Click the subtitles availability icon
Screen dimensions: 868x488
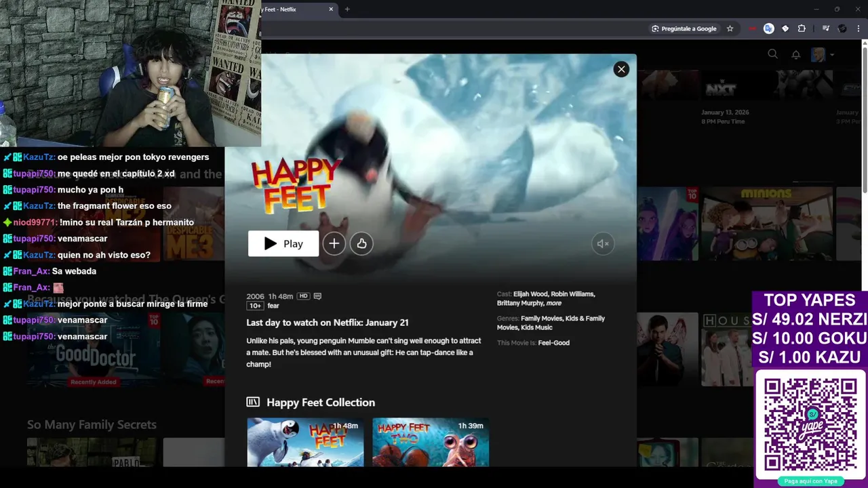(x=317, y=296)
